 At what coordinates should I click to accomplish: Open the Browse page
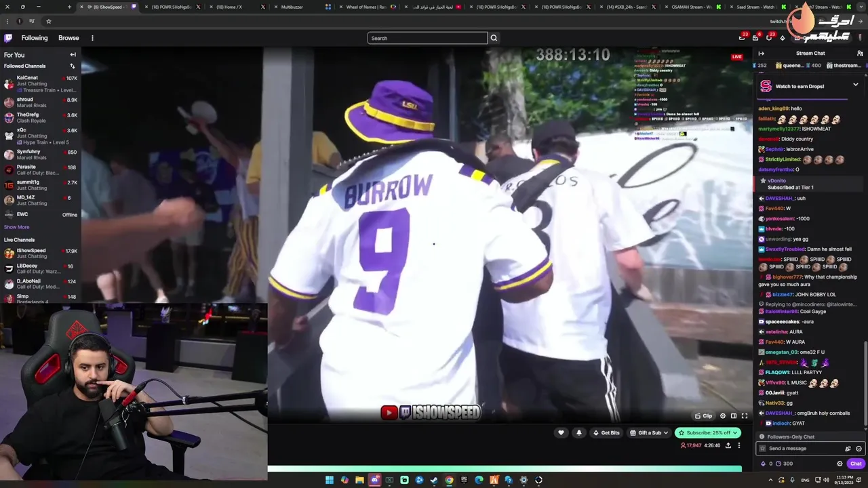pyautogui.click(x=68, y=38)
